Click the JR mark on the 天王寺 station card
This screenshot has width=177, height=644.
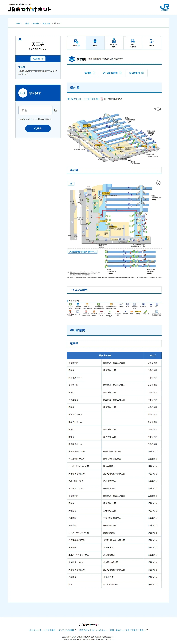click(x=20, y=39)
